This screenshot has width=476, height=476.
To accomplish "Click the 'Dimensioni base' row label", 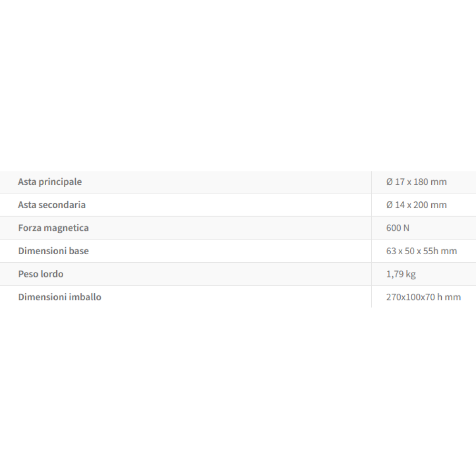I will pyautogui.click(x=53, y=251).
